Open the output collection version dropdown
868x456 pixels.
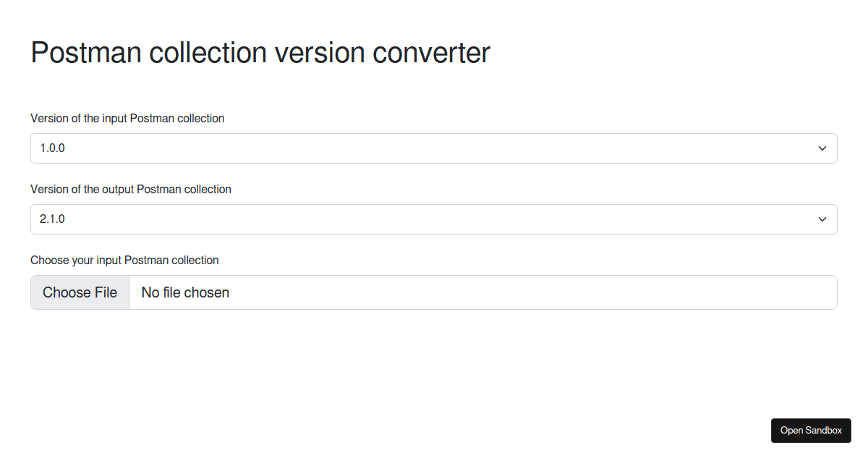(x=434, y=219)
